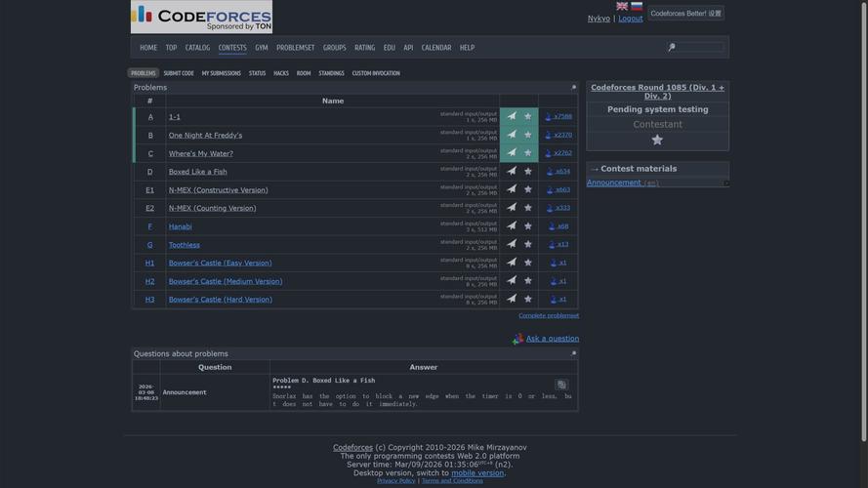Click submit icon for Bowser's Castle Hard
The width and height of the screenshot is (868, 488).
[x=511, y=300]
